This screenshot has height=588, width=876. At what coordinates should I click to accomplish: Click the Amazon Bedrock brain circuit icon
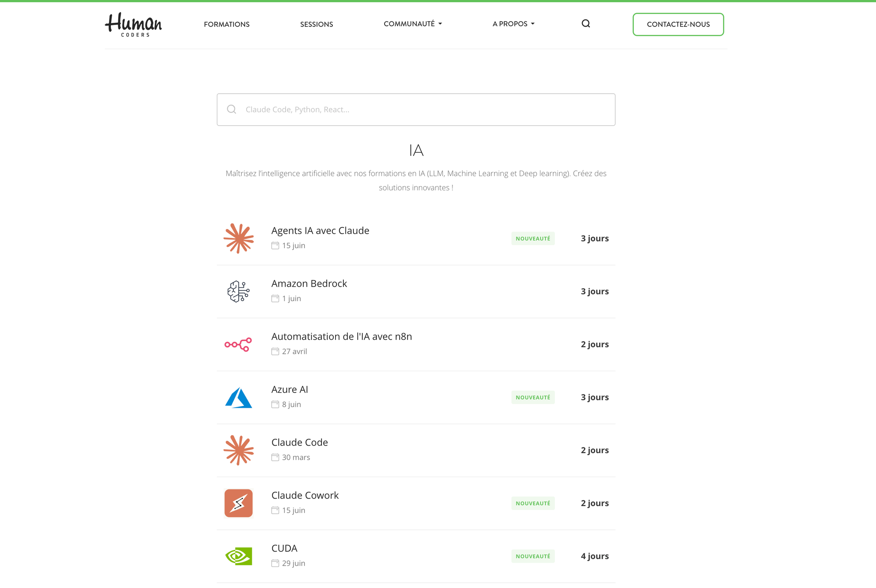(x=239, y=292)
